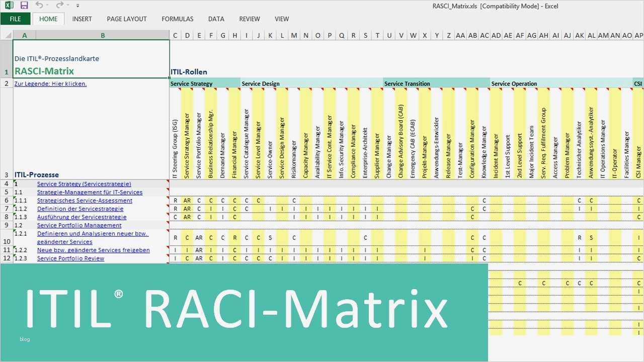Select column AB by its header

(472, 35)
